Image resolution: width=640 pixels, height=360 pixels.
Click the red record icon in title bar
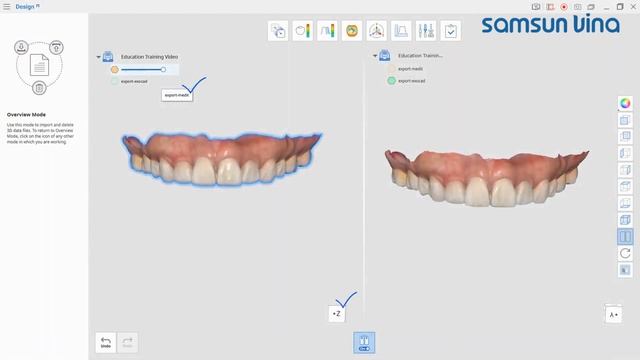564,7
